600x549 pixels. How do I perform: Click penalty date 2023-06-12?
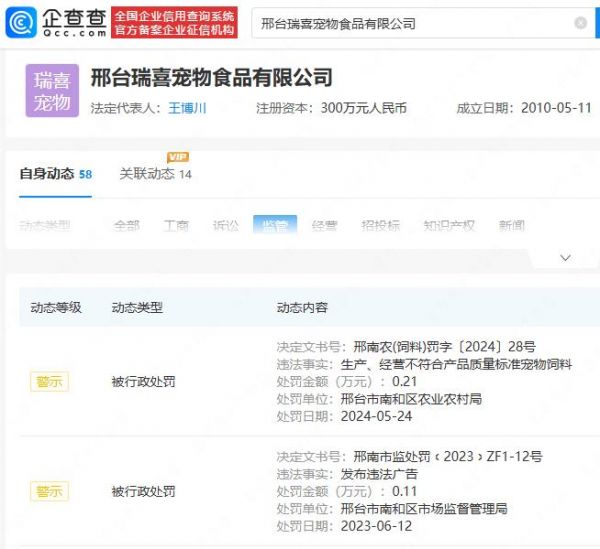(377, 526)
